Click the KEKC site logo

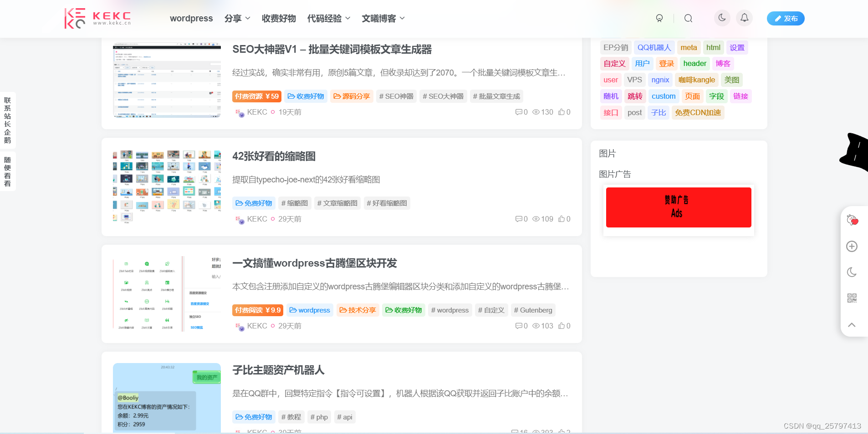coord(97,18)
